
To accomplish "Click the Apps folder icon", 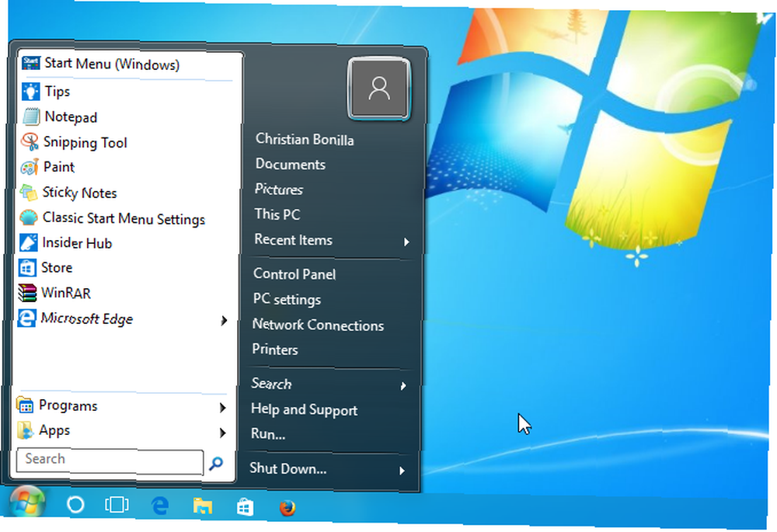I will [x=25, y=430].
